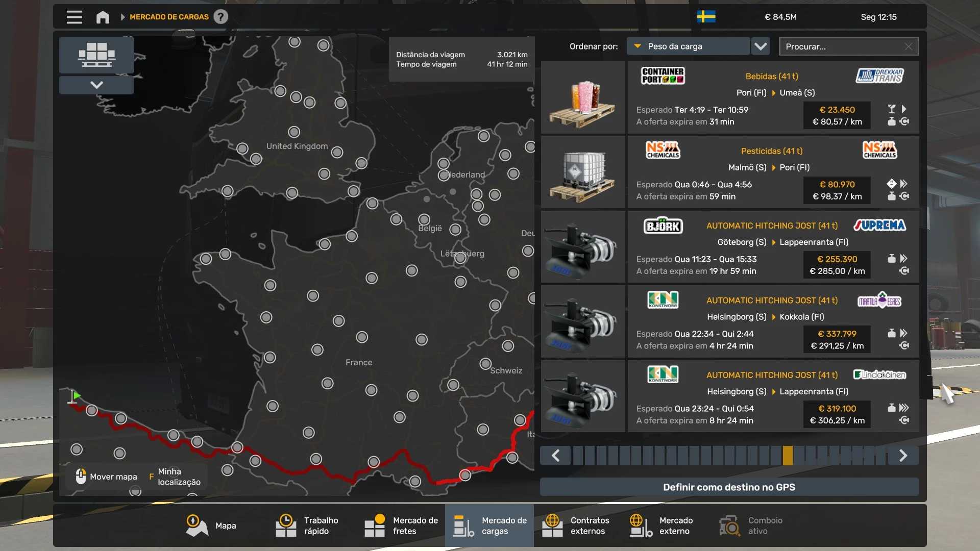The width and height of the screenshot is (980, 551).
Task: Click the Comboio ativo camera icon
Action: pyautogui.click(x=729, y=525)
